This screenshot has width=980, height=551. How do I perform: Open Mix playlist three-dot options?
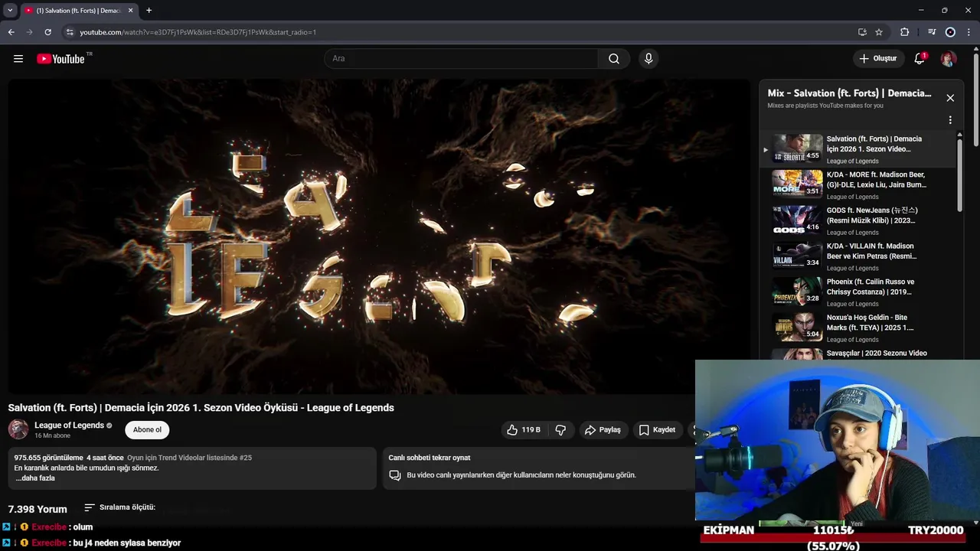950,120
